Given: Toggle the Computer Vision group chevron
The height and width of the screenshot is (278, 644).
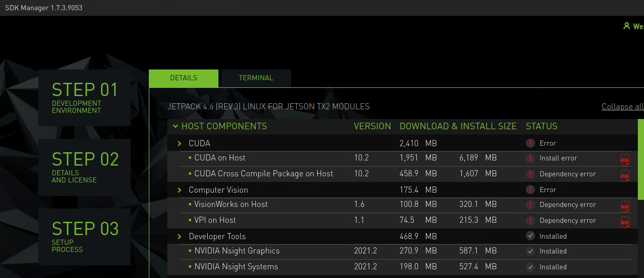Looking at the screenshot, I should (180, 190).
